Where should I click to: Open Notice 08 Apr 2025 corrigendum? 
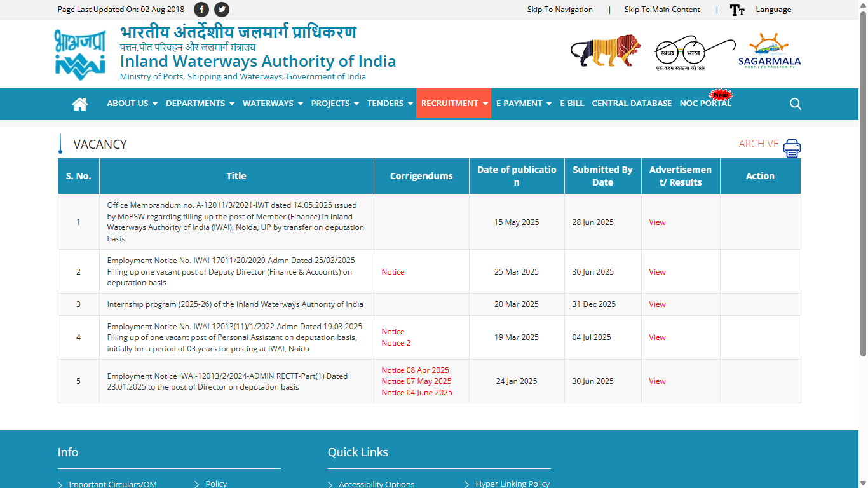(x=415, y=370)
